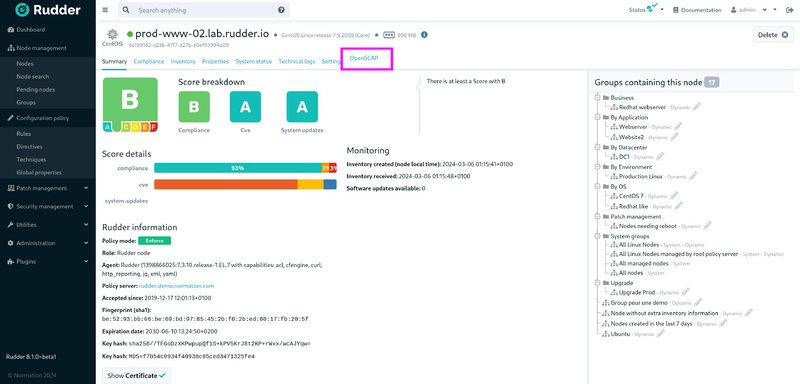Collapse the System groups folder
The image size is (800, 384).
[597, 236]
